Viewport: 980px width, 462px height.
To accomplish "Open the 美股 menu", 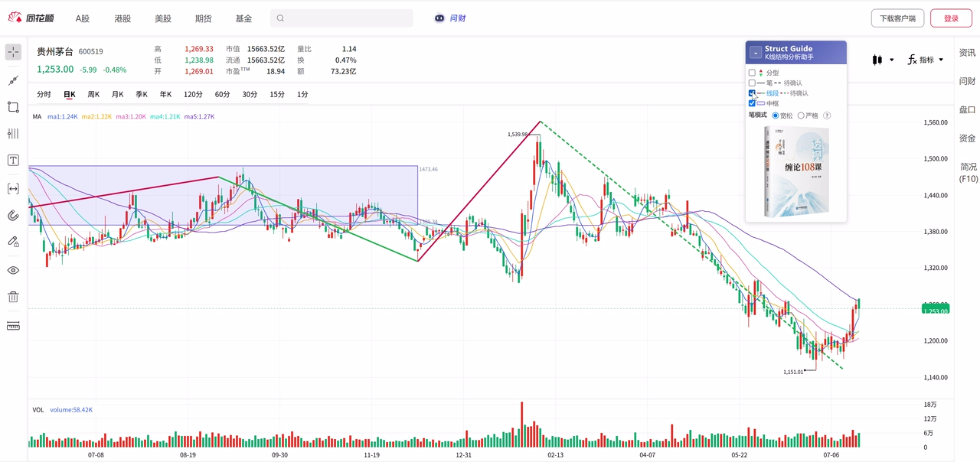I will pyautogui.click(x=163, y=18).
